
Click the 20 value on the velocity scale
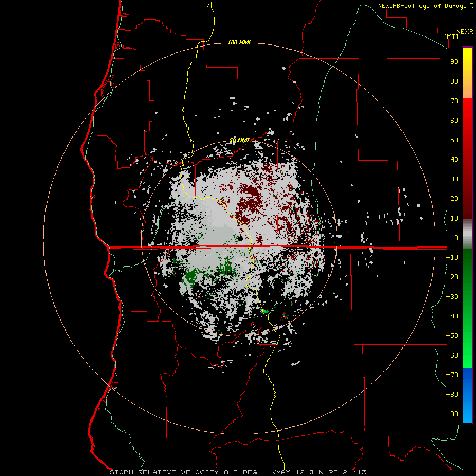[x=454, y=199]
